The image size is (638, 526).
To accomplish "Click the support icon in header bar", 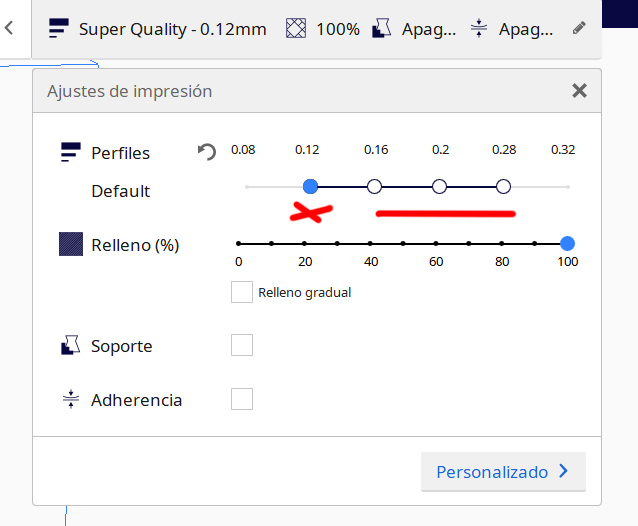I will point(382,29).
